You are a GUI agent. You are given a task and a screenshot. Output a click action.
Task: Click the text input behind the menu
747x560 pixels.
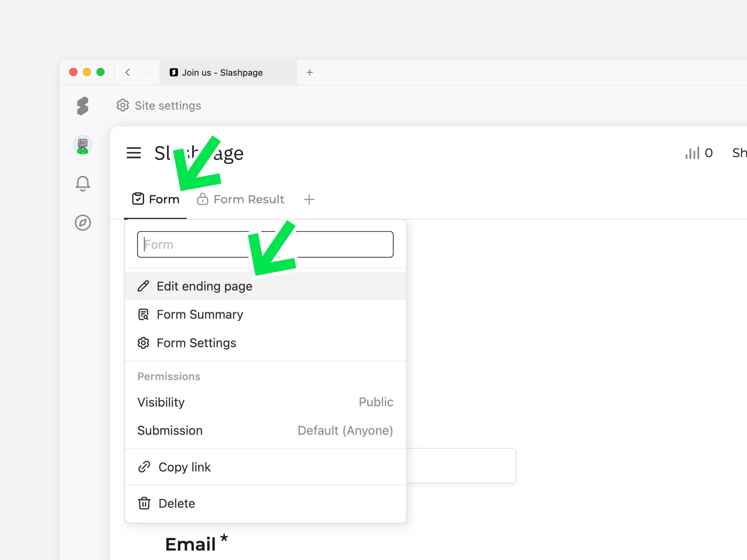[461, 465]
